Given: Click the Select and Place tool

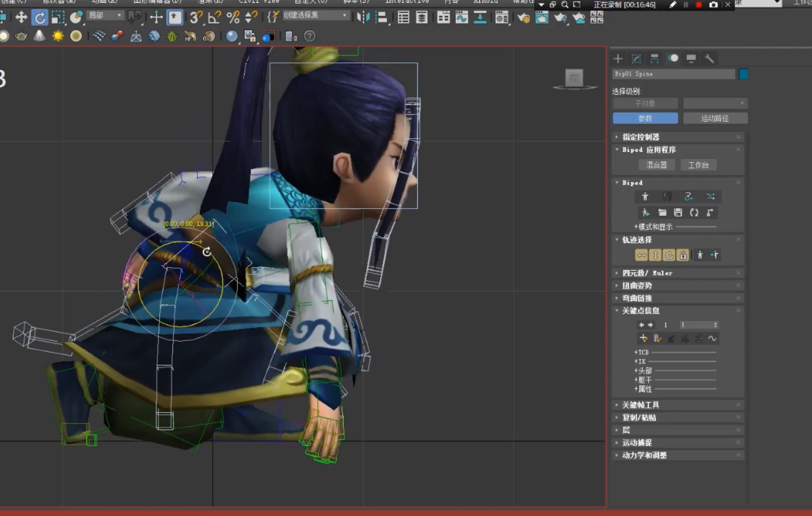Looking at the screenshot, I should click(x=76, y=18).
